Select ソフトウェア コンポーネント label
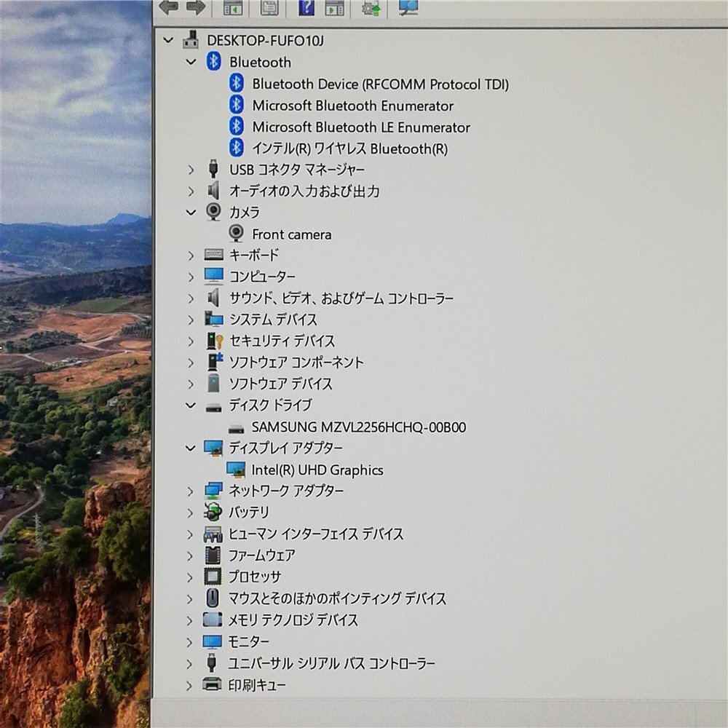 [x=296, y=362]
